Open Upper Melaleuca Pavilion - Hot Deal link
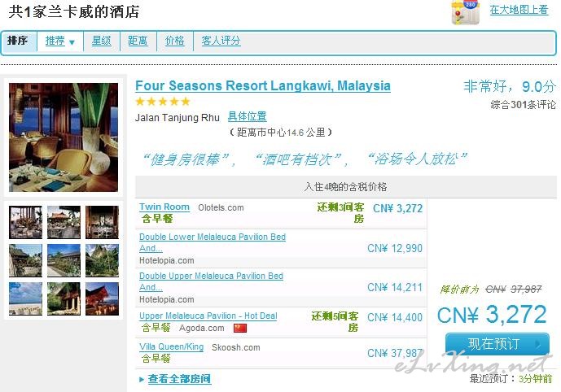The width and height of the screenshot is (561, 392). pos(208,316)
